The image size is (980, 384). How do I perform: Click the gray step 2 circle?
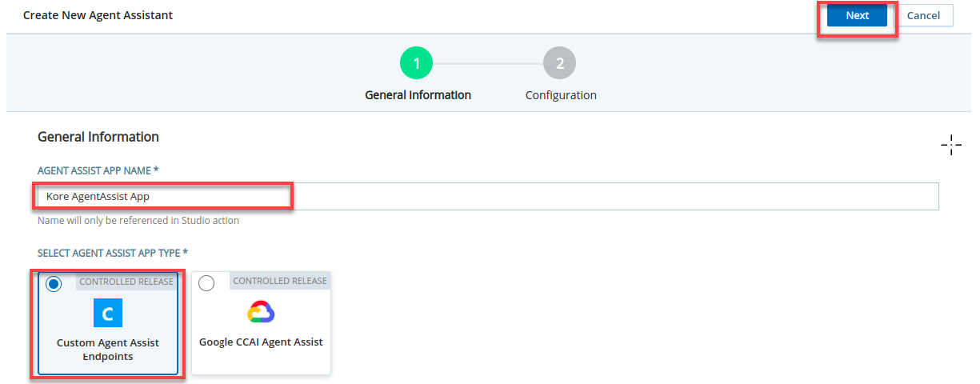pyautogui.click(x=559, y=63)
